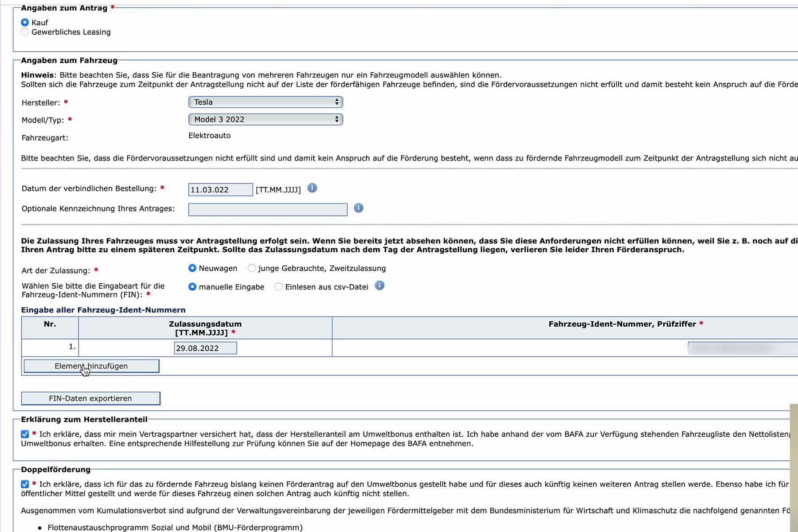The width and height of the screenshot is (798, 532).
Task: Click the vertical scrollbar on the right edge
Action: click(x=794, y=465)
